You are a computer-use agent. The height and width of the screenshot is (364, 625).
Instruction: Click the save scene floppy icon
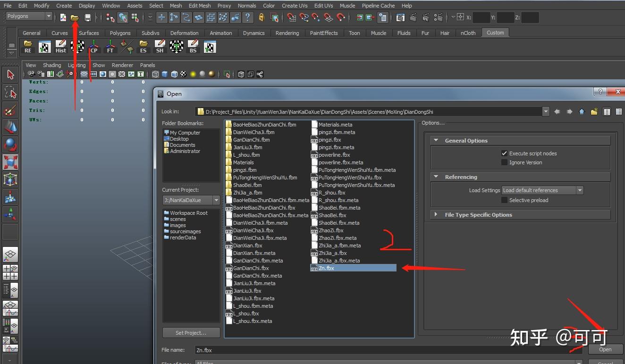(87, 17)
